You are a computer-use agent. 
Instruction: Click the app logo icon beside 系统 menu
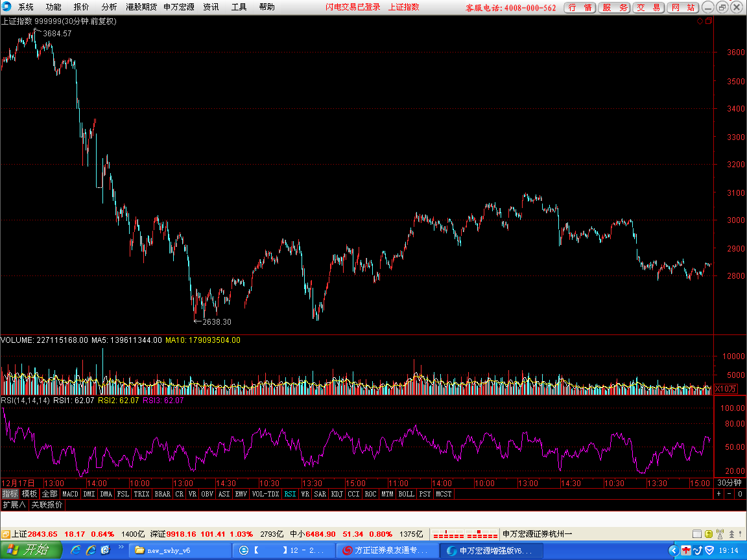click(x=6, y=6)
